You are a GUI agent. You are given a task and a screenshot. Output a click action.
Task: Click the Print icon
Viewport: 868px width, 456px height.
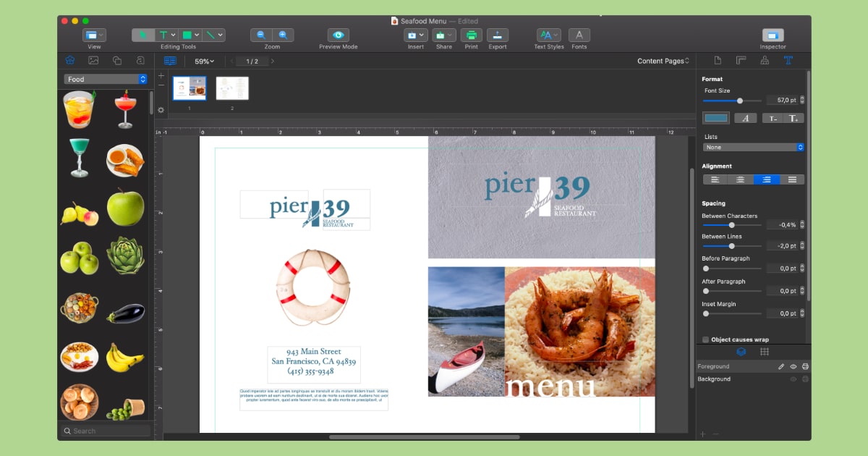click(471, 34)
